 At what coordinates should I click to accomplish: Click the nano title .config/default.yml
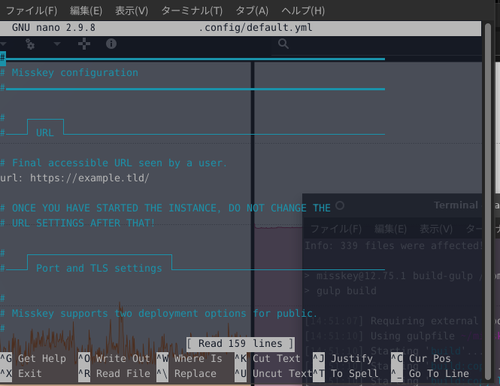pyautogui.click(x=255, y=27)
